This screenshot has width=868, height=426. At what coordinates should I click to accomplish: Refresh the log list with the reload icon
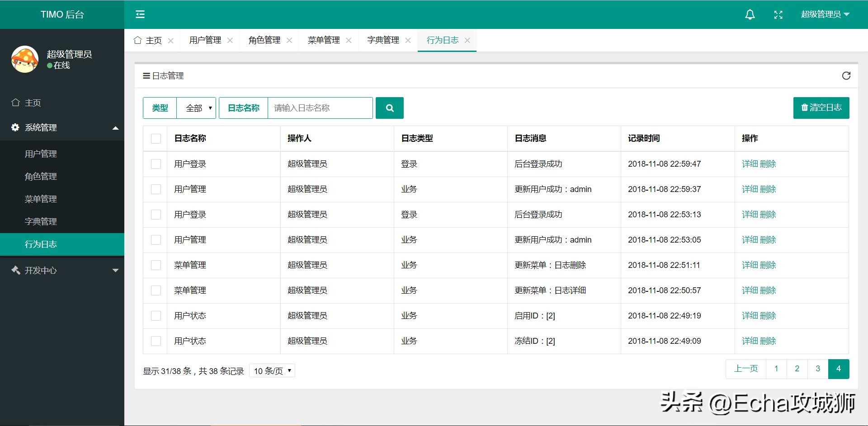pyautogui.click(x=846, y=75)
